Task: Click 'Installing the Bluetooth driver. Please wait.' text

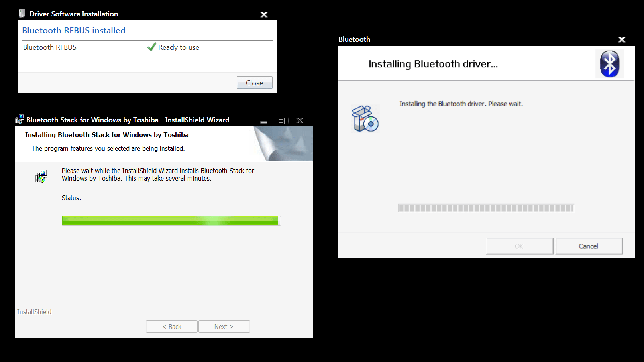Action: 461,104
